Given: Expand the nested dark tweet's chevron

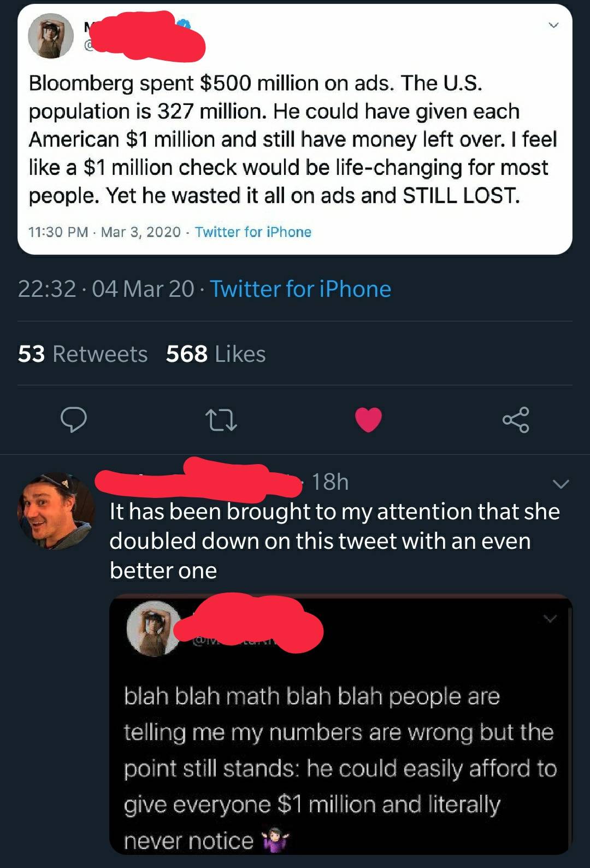Looking at the screenshot, I should coord(550,619).
